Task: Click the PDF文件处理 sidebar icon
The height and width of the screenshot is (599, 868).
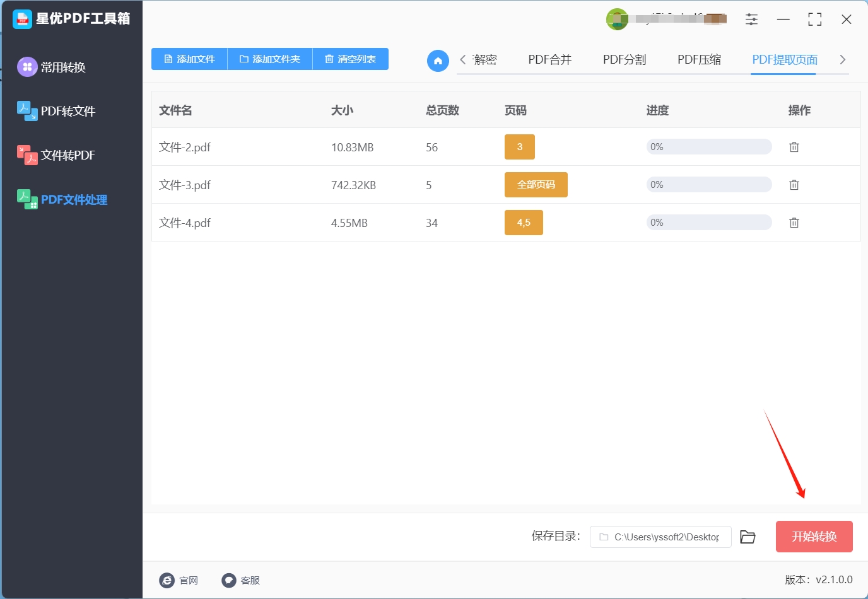Action: coord(27,199)
